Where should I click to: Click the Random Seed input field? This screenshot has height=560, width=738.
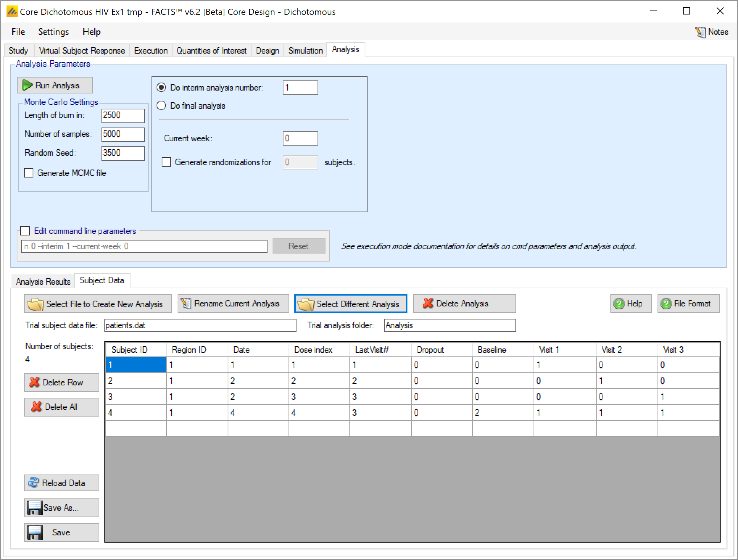(123, 153)
